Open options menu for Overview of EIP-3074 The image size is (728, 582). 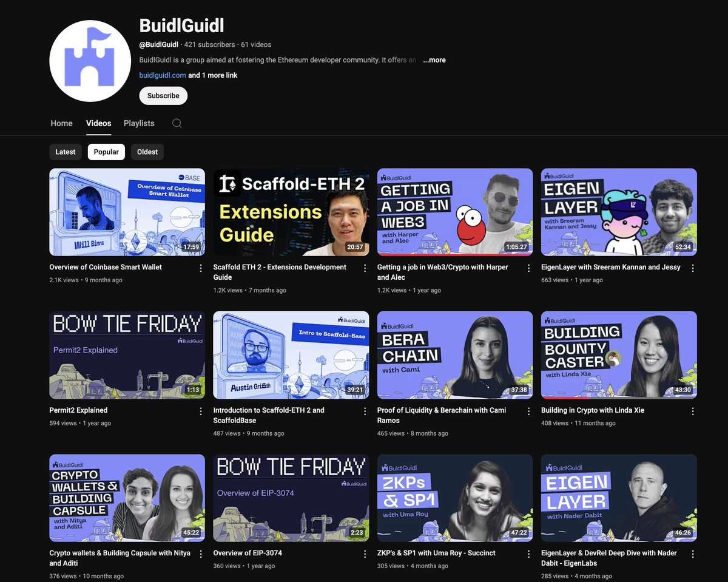click(x=365, y=553)
